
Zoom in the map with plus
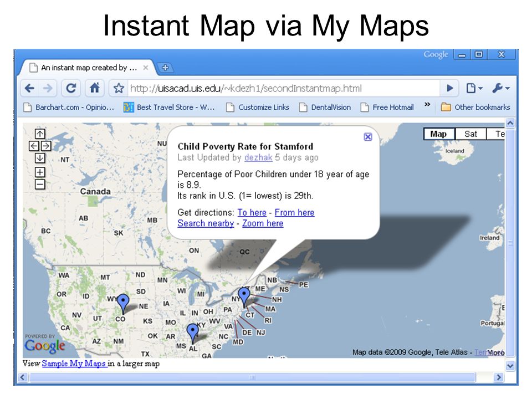coord(40,172)
